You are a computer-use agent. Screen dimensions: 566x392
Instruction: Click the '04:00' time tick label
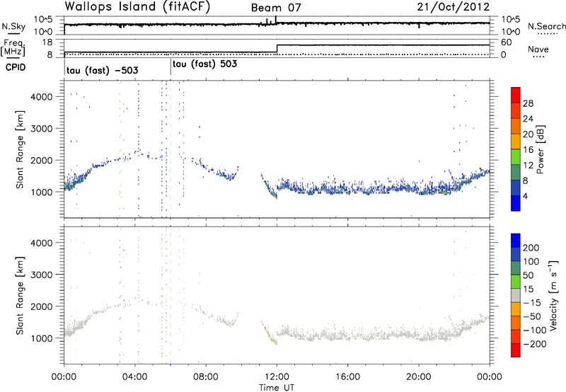[134, 377]
